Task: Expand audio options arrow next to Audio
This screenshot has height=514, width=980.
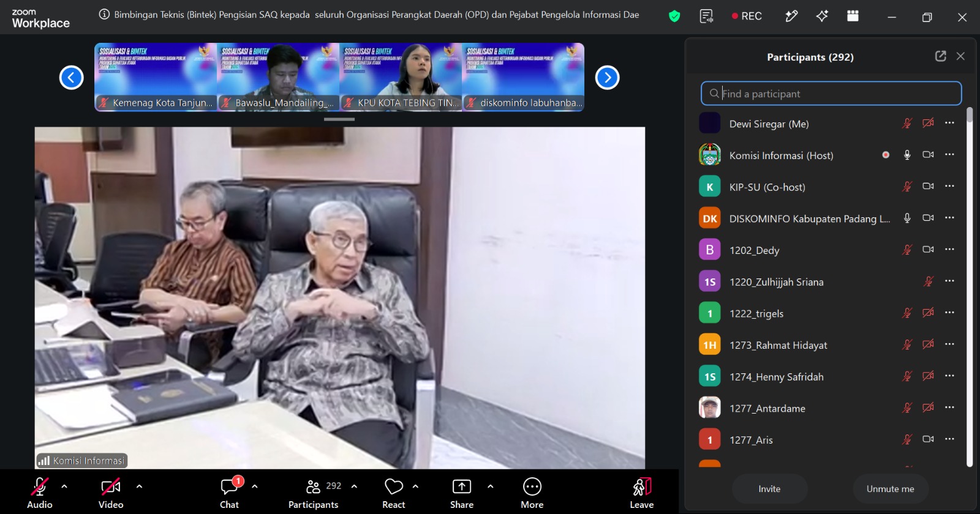Action: (64, 486)
